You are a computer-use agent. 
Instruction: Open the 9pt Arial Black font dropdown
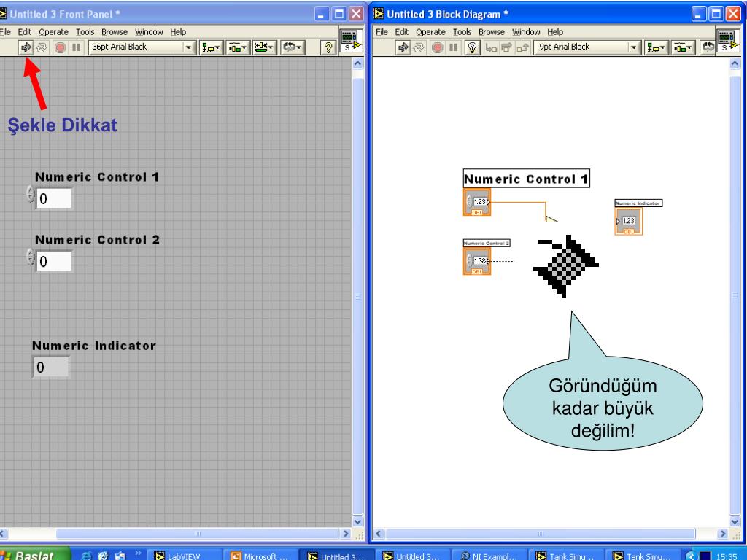point(587,47)
